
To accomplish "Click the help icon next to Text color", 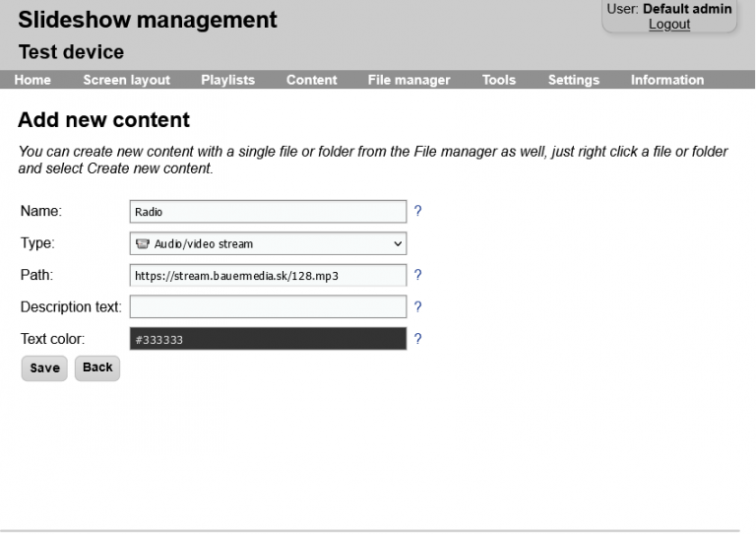I will (x=417, y=339).
